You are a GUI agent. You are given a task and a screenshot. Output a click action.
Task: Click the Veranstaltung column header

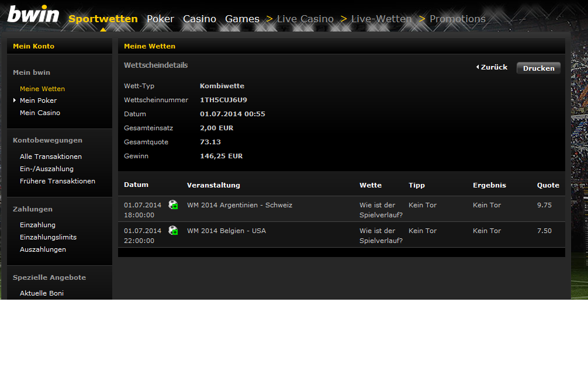213,185
